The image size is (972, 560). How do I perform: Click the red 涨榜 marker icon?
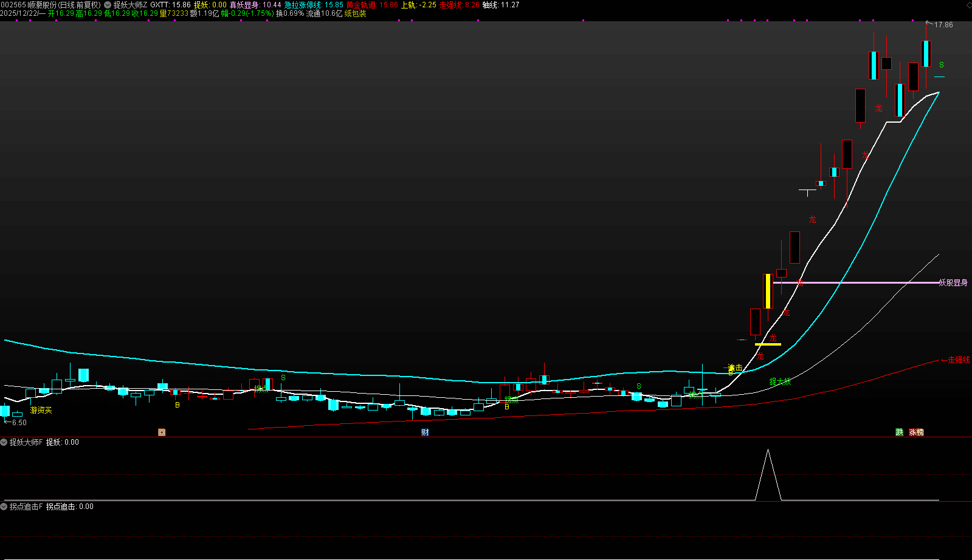[916, 432]
